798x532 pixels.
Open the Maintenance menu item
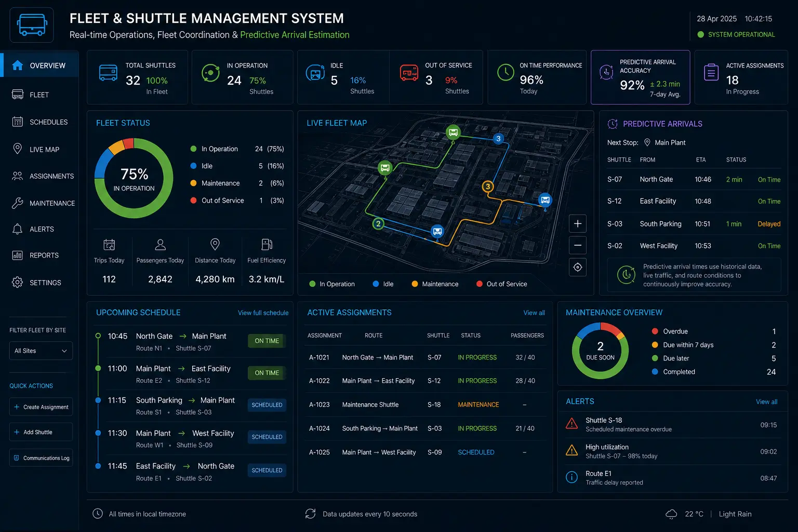click(39, 203)
